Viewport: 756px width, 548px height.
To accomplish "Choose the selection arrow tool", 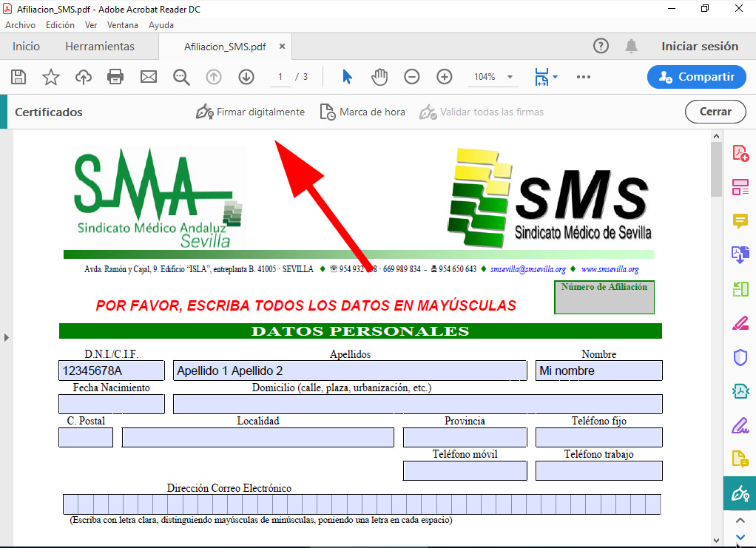I will pos(347,77).
